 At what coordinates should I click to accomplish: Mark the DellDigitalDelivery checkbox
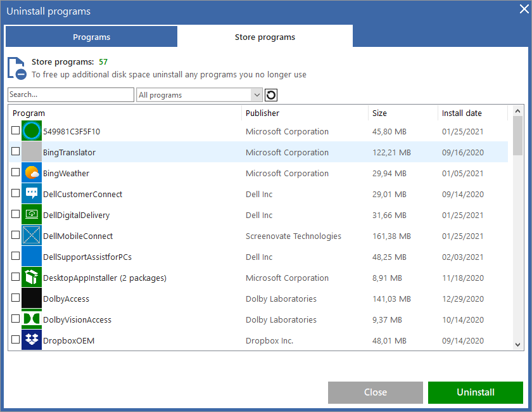click(x=16, y=214)
